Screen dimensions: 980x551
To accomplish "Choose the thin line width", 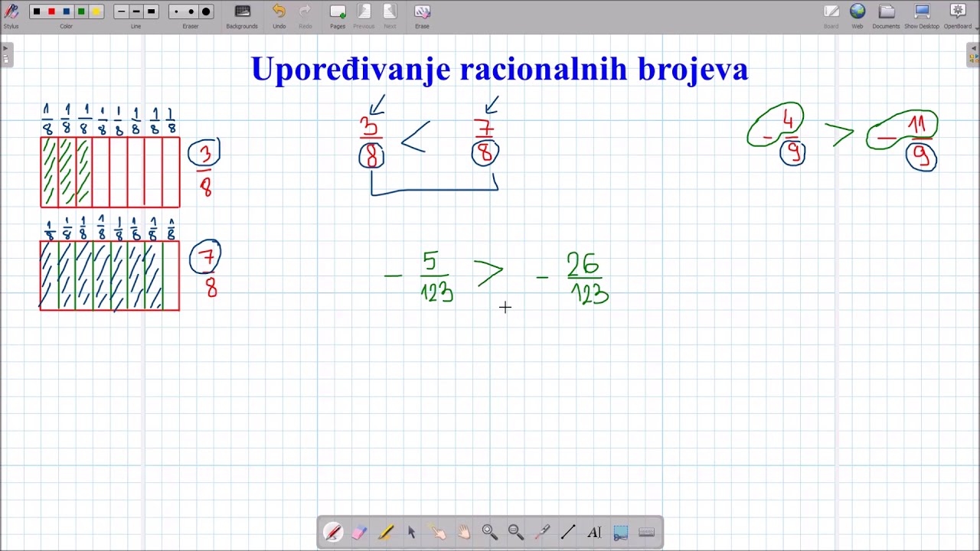I will click(121, 11).
